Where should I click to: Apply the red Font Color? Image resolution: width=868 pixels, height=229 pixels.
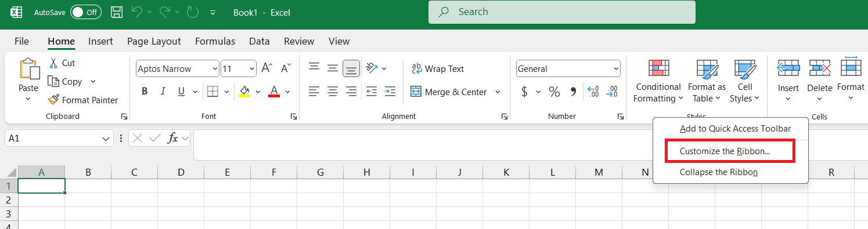[274, 92]
